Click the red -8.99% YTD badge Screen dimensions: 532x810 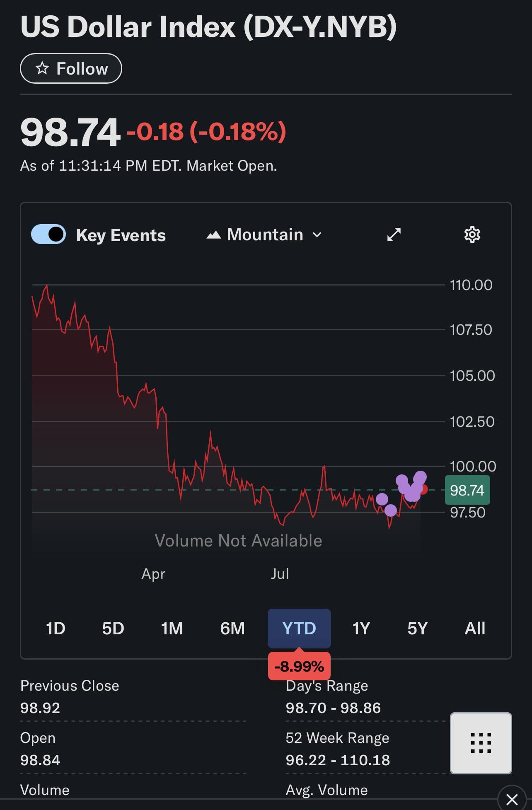tap(299, 666)
